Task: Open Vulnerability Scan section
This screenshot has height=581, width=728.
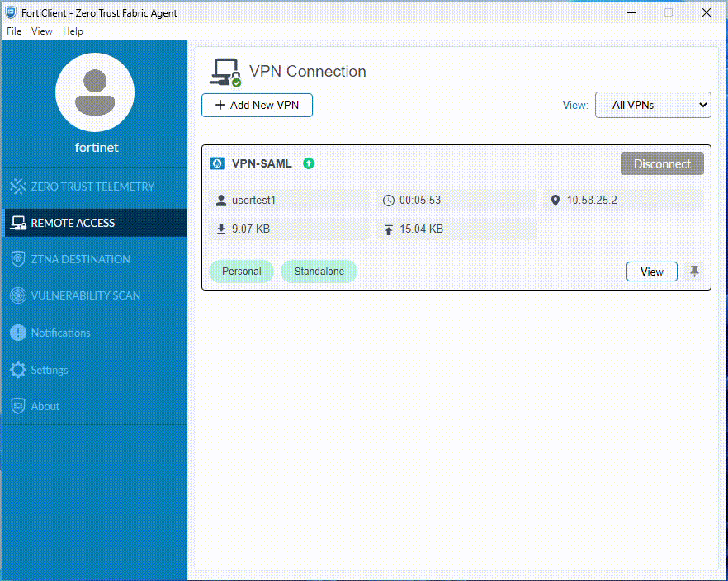Action: coord(95,295)
